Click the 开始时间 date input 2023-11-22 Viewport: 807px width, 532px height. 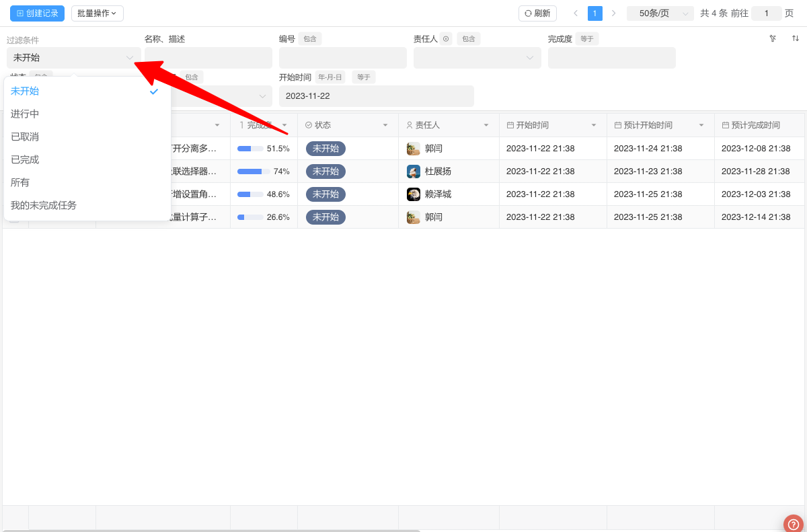(376, 96)
